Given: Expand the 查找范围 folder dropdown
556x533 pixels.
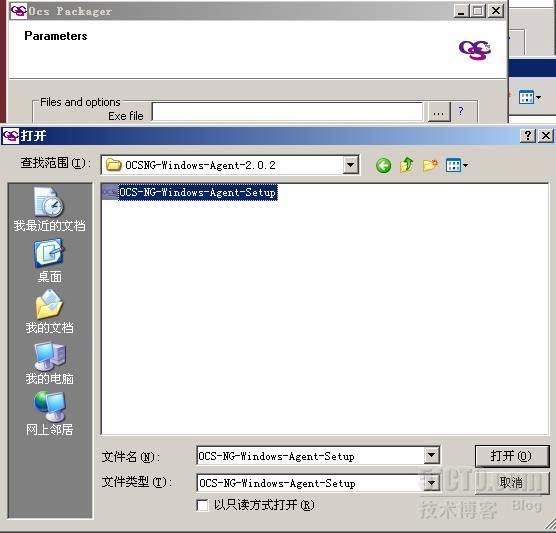Looking at the screenshot, I should pos(350,165).
